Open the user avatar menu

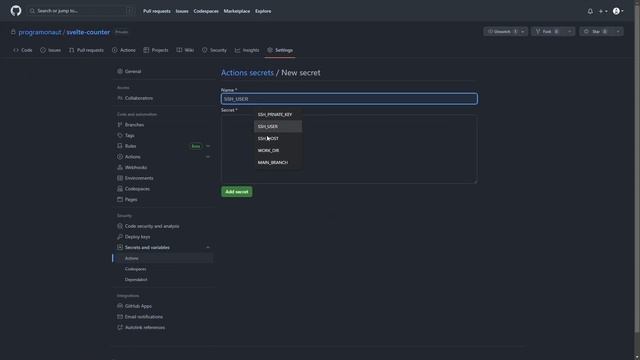(618, 11)
